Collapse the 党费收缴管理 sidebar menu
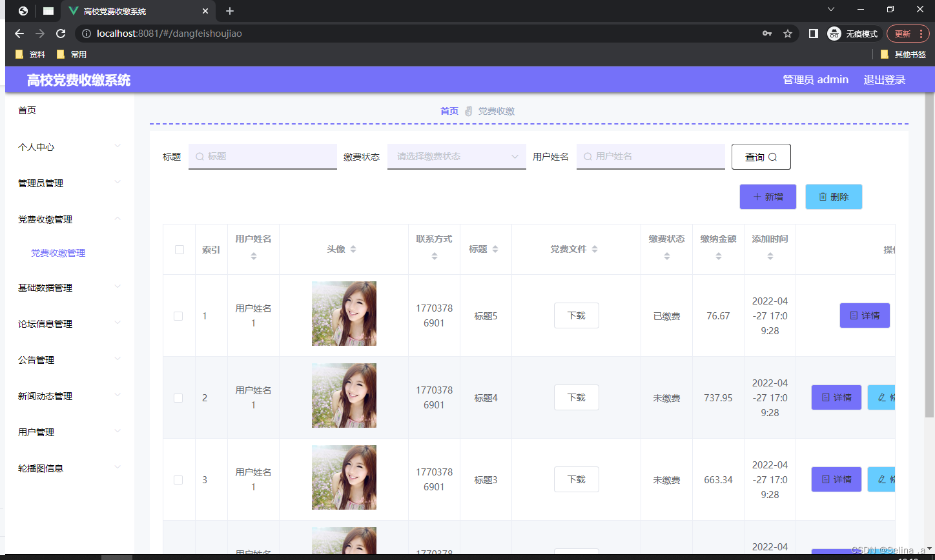Viewport: 935px width, 560px height. pyautogui.click(x=70, y=219)
